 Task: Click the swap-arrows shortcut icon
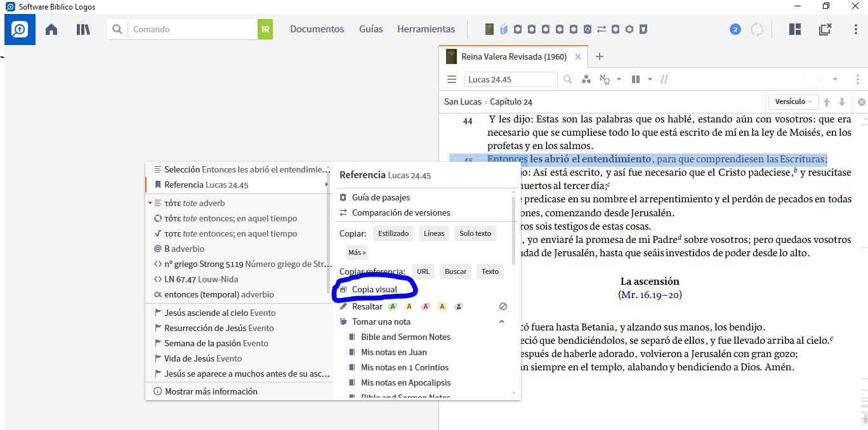coord(602,29)
